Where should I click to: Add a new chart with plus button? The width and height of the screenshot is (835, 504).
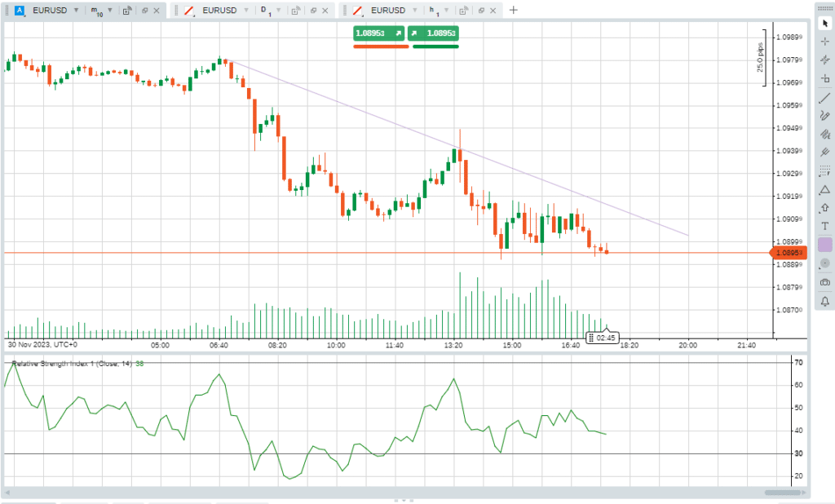(x=514, y=10)
